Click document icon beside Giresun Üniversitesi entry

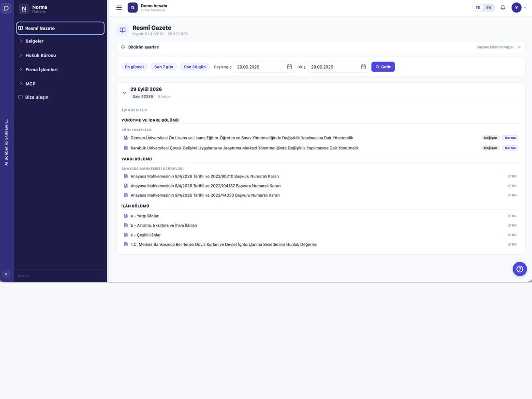click(126, 138)
